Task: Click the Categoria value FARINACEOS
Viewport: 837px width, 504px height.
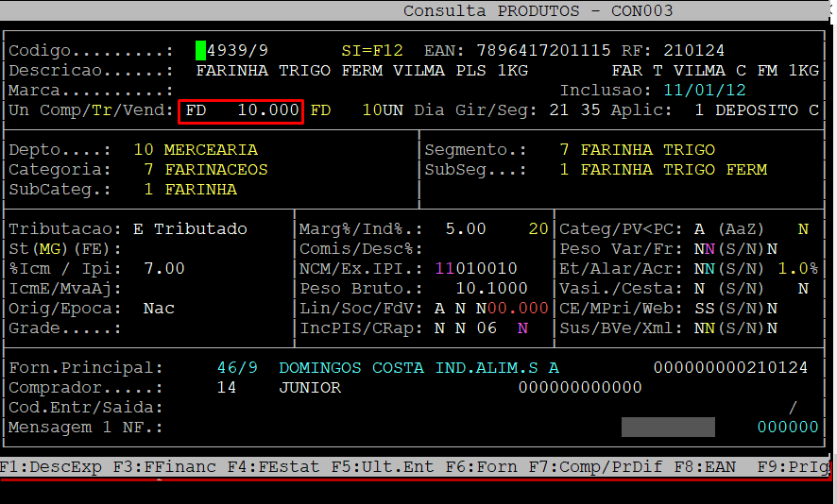Action: pos(215,170)
